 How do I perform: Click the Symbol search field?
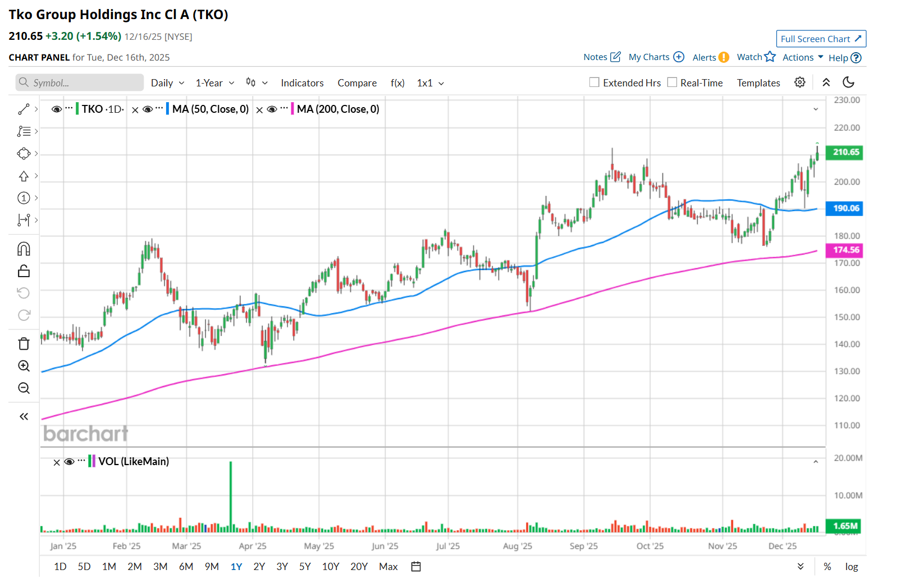[80, 83]
